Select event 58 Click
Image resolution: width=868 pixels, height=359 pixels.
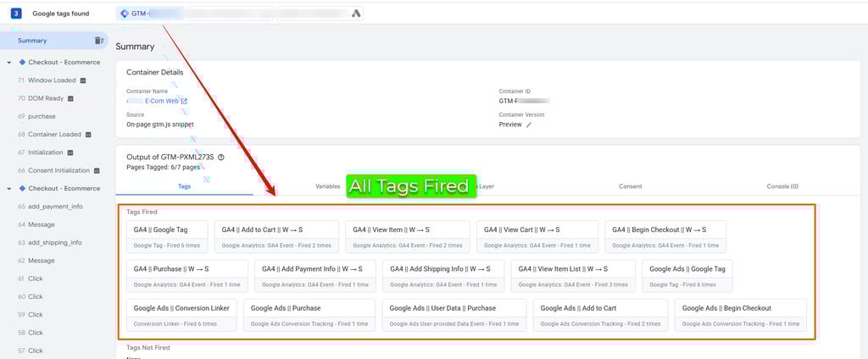click(31, 333)
